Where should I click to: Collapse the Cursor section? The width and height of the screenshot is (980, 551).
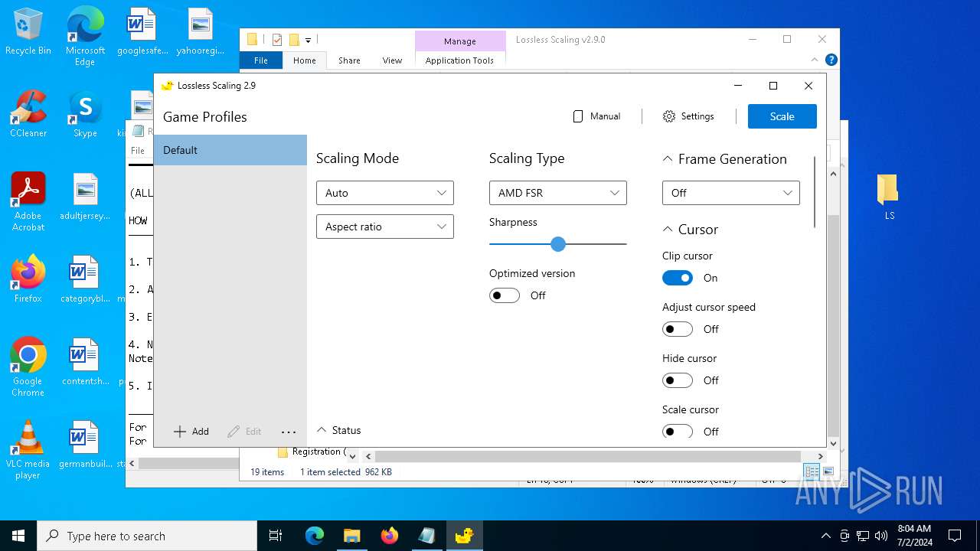[668, 230]
